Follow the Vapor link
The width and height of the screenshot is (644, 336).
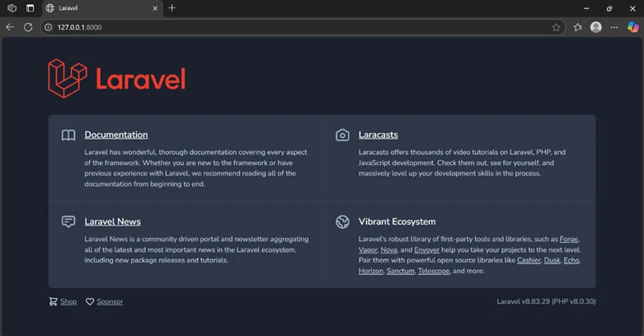pyautogui.click(x=368, y=250)
